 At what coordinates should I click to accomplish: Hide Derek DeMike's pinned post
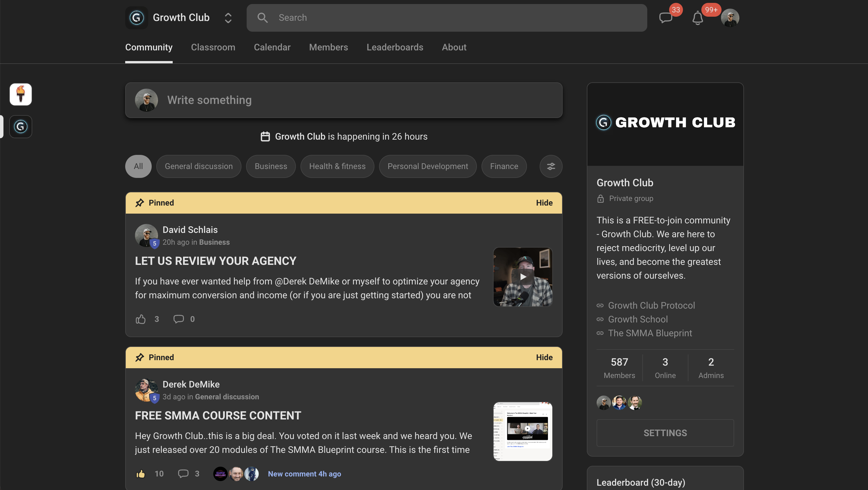click(544, 358)
